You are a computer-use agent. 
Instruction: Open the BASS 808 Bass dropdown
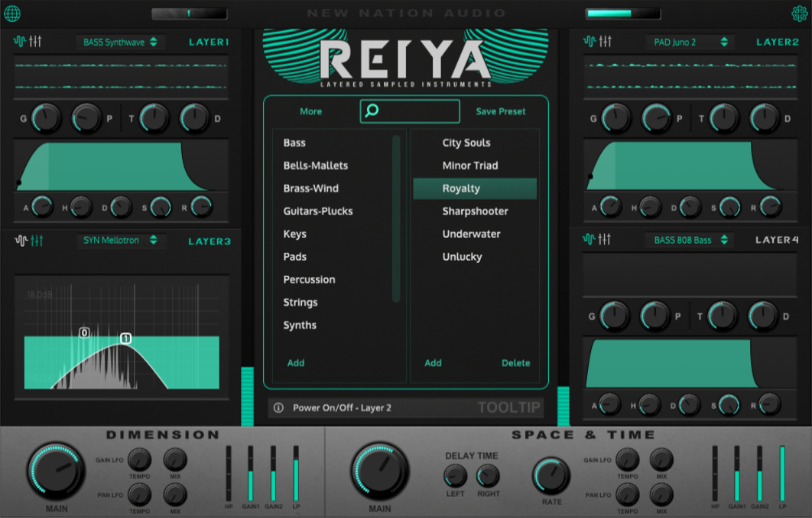tap(689, 240)
